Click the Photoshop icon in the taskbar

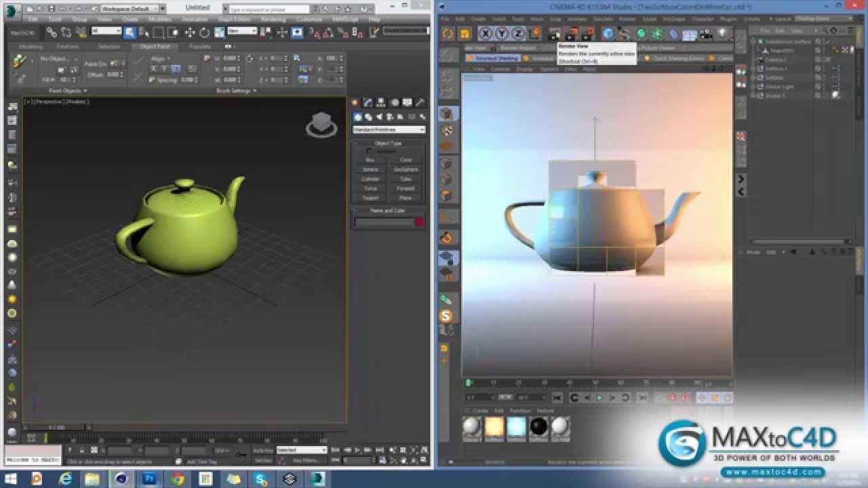coord(149,479)
